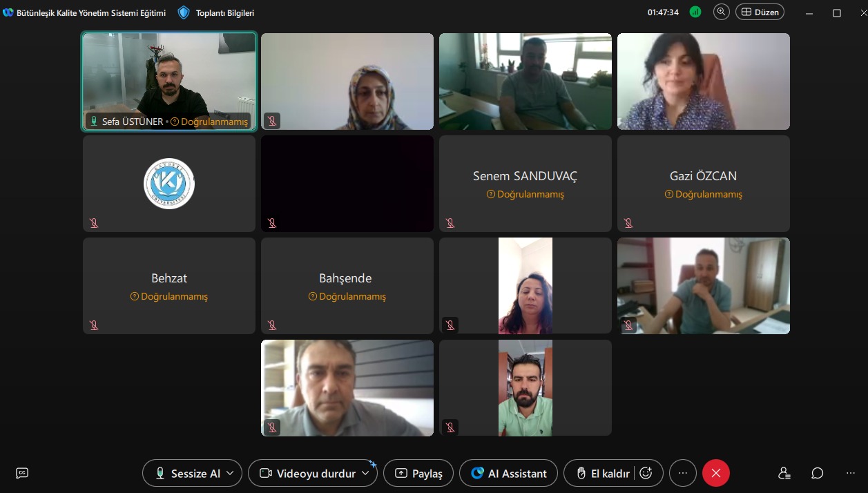Viewport: 868px width, 493px height.
Task: Expand the video options arrow beside Videoyu durdur
Action: [x=365, y=473]
